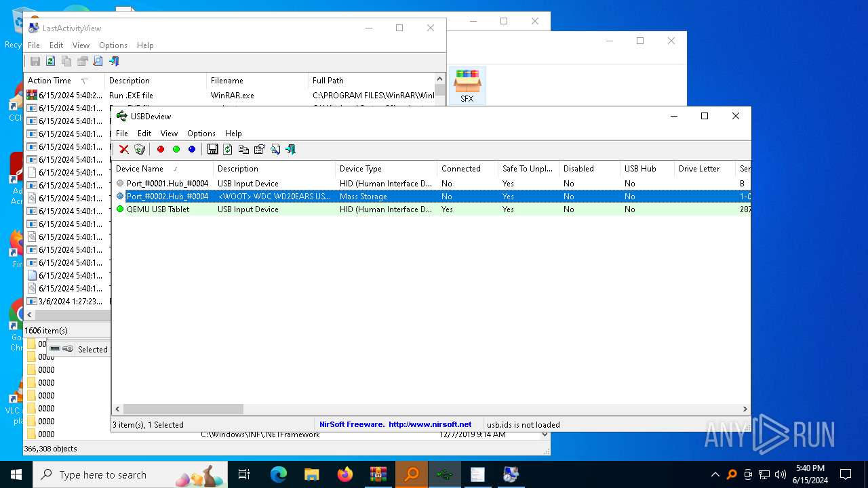
Task: Sort by Disabled column header
Action: click(590, 169)
